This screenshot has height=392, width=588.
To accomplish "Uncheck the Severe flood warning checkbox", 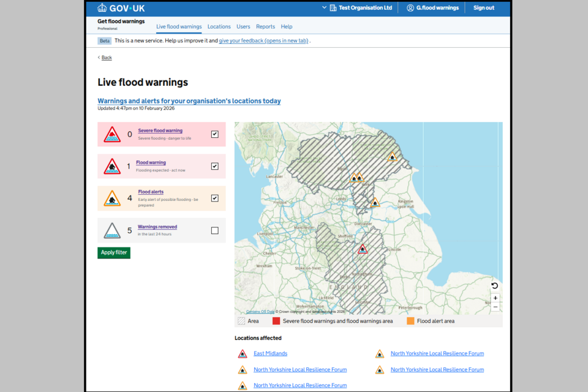I will [x=214, y=134].
